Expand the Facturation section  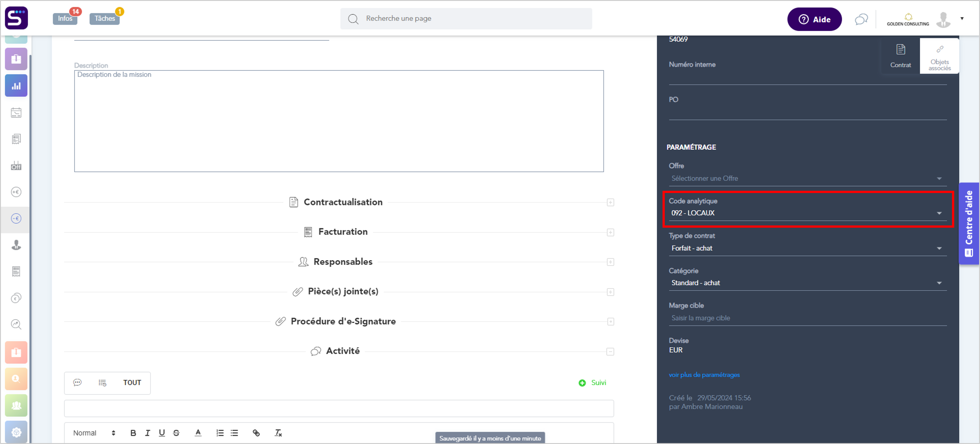pos(610,233)
